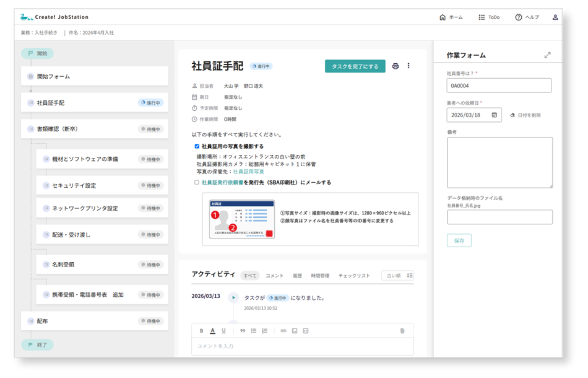
Task: Collapse the timeline entry for 2026/03/13
Action: [x=233, y=297]
